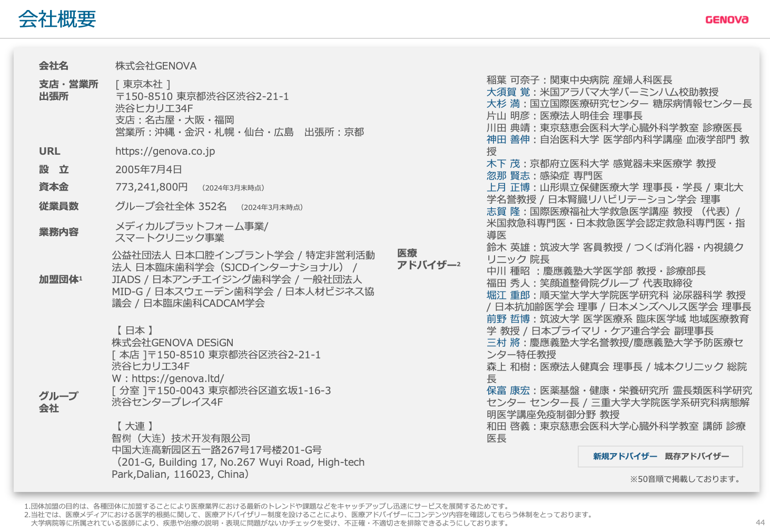The height and width of the screenshot is (532, 770).
Task: Select the 設 立 label
Action: pos(53,169)
